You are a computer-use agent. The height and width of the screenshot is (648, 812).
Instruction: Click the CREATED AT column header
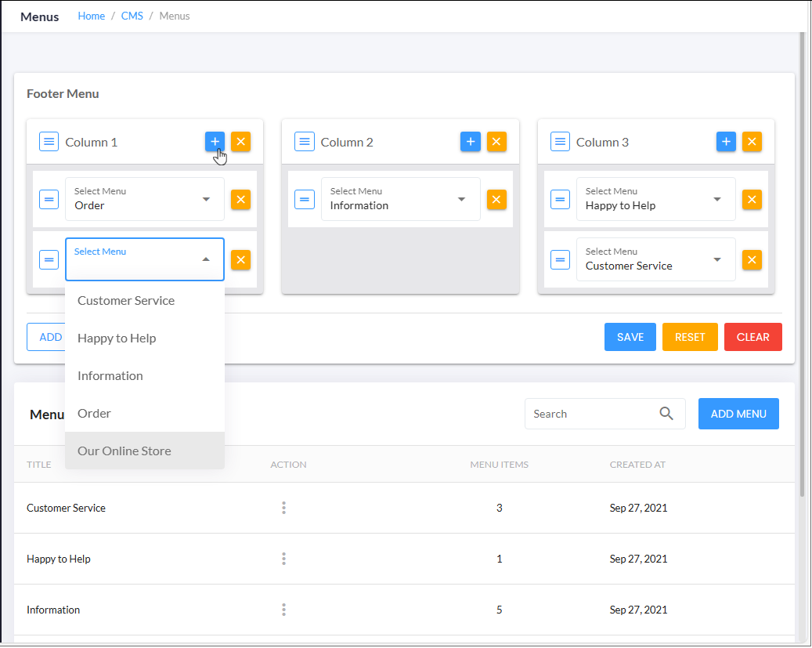click(x=637, y=465)
